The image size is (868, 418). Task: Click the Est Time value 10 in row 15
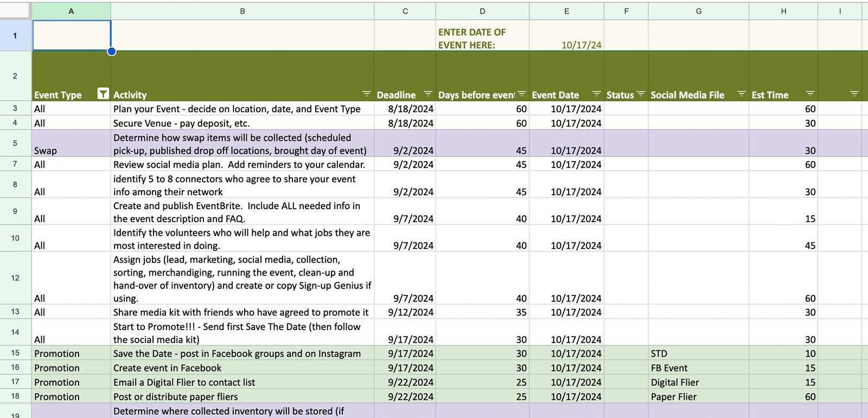click(x=783, y=353)
